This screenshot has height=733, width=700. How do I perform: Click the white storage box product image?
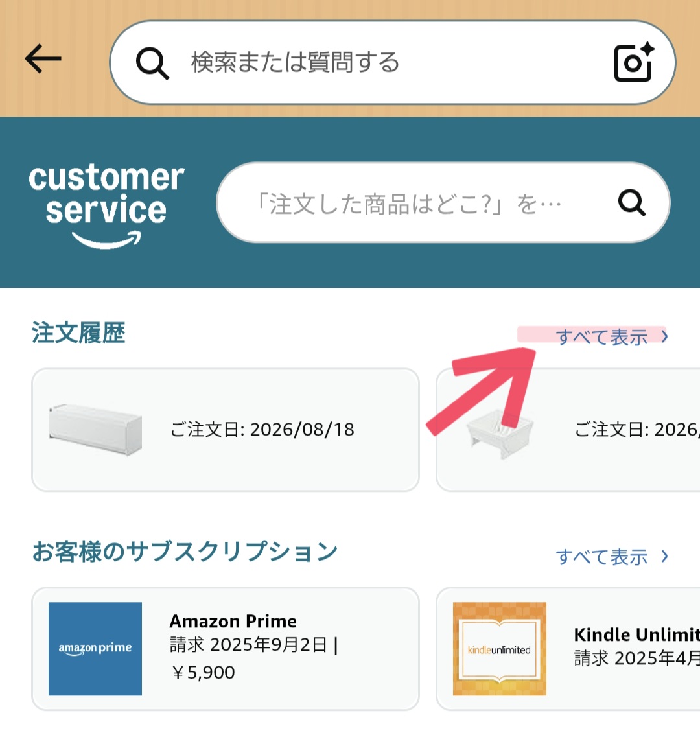[x=95, y=429]
